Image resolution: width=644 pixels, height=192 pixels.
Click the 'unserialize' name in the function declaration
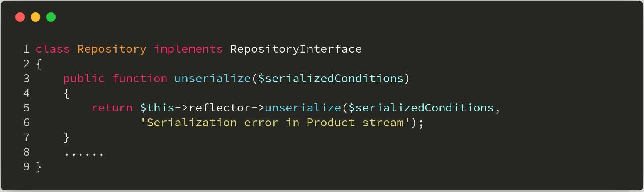click(x=213, y=79)
